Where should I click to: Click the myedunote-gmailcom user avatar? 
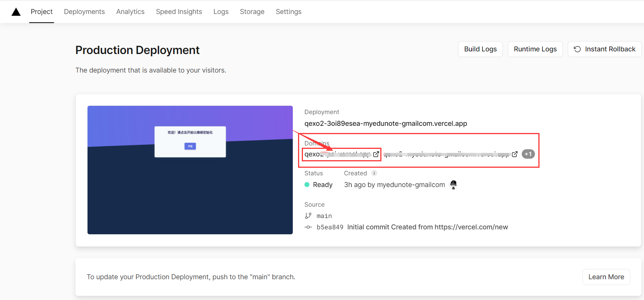tap(453, 185)
